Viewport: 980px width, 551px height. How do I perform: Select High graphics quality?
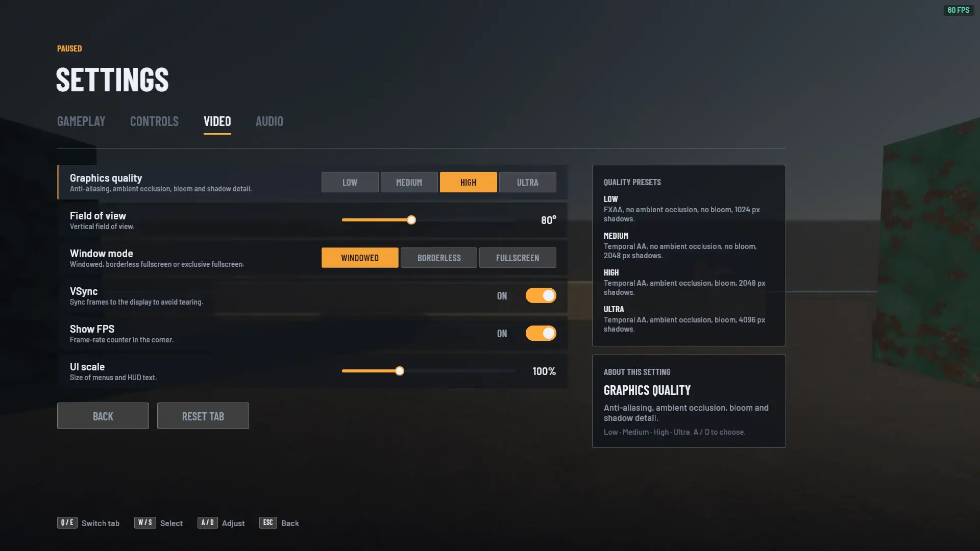click(x=469, y=182)
